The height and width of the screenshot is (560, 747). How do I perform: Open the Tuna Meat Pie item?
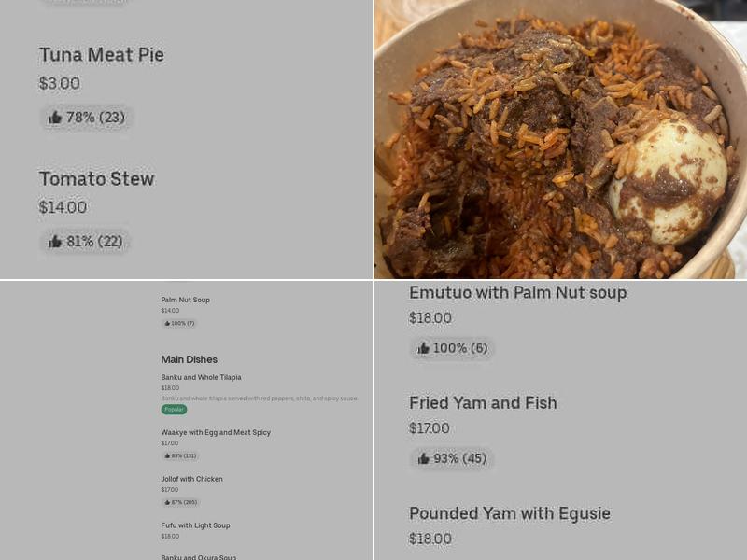pyautogui.click(x=101, y=55)
